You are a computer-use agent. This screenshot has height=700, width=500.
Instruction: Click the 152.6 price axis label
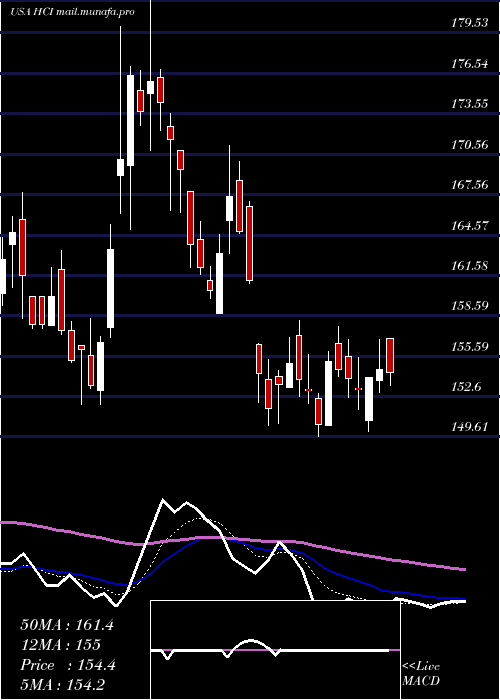click(466, 387)
